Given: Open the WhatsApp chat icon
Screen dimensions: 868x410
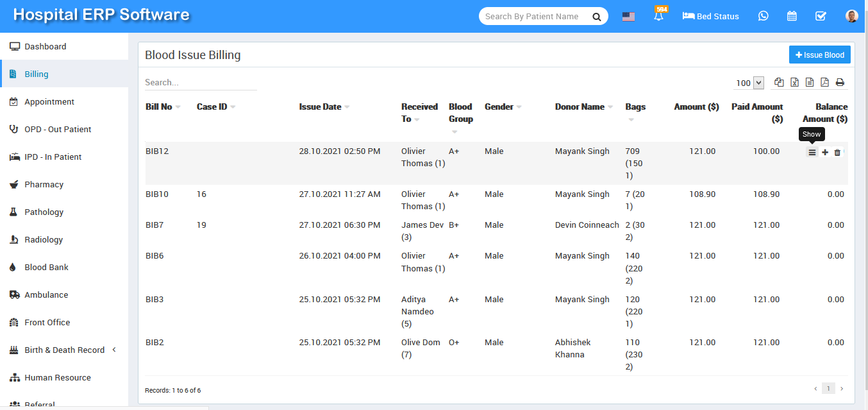Looking at the screenshot, I should [763, 17].
